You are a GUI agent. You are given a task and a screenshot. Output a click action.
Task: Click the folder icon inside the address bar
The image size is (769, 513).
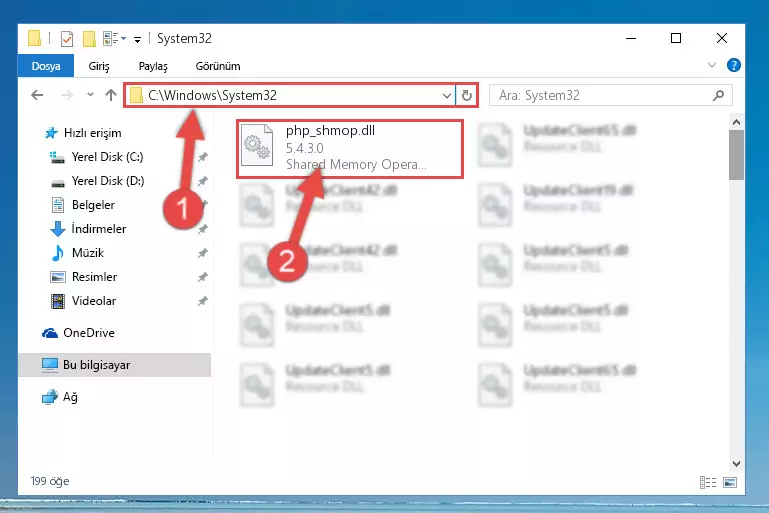point(136,96)
